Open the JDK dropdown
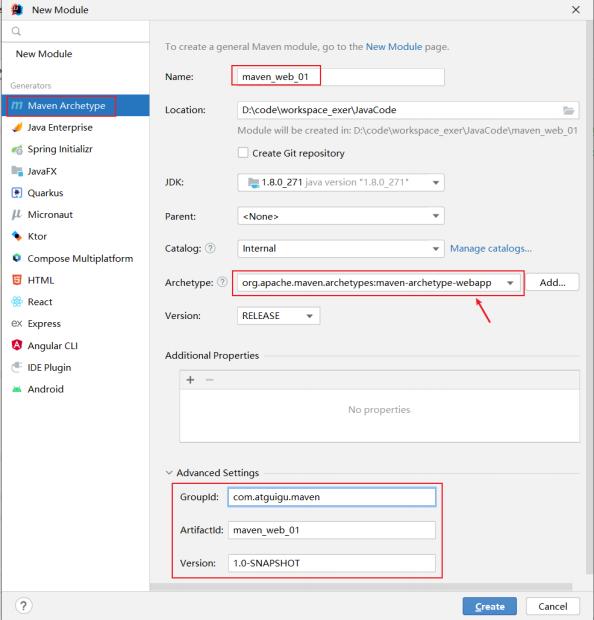Image resolution: width=594 pixels, height=620 pixels. click(x=341, y=182)
